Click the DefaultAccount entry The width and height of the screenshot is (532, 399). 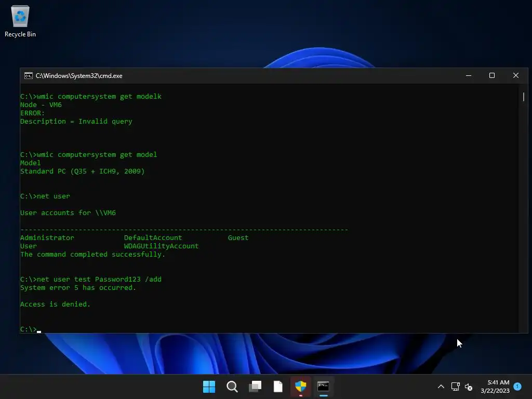click(x=153, y=238)
